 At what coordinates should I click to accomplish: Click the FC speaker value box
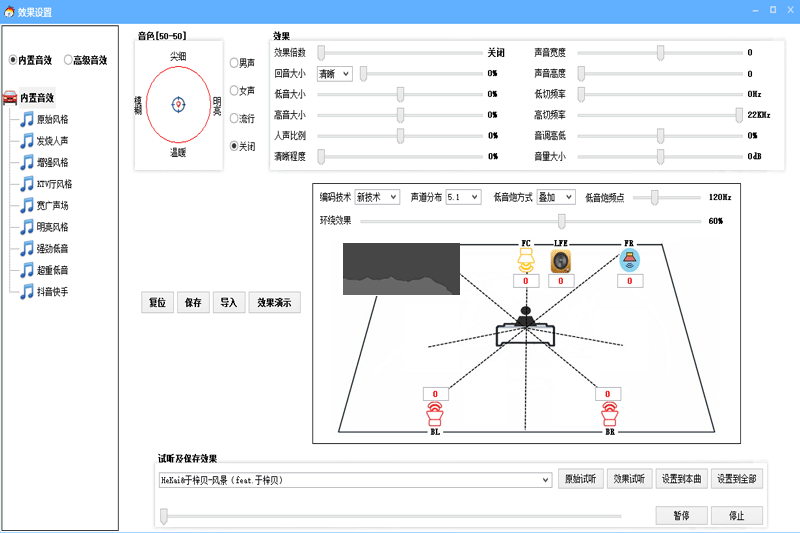(526, 281)
